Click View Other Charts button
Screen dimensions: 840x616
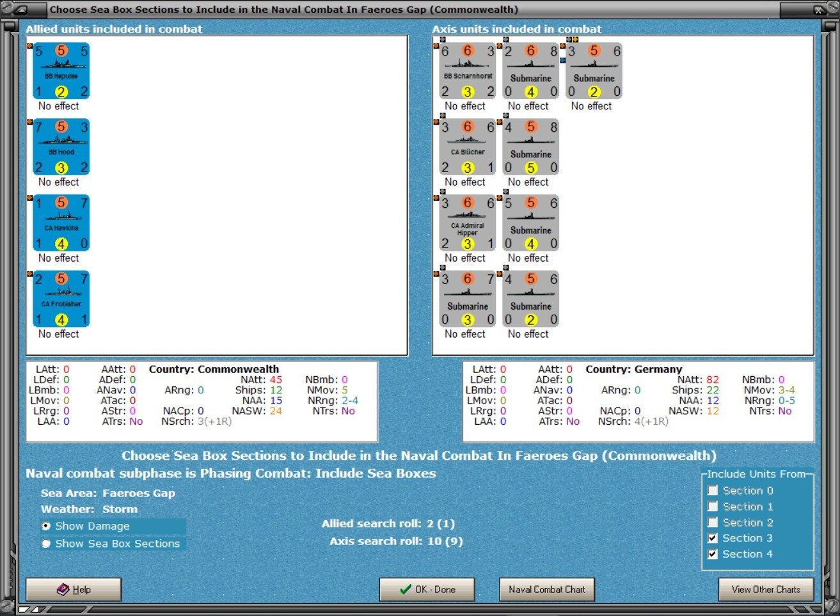[x=766, y=589]
